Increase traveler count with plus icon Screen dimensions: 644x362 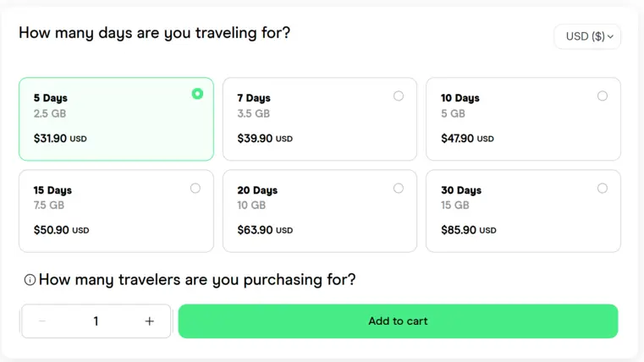point(150,321)
